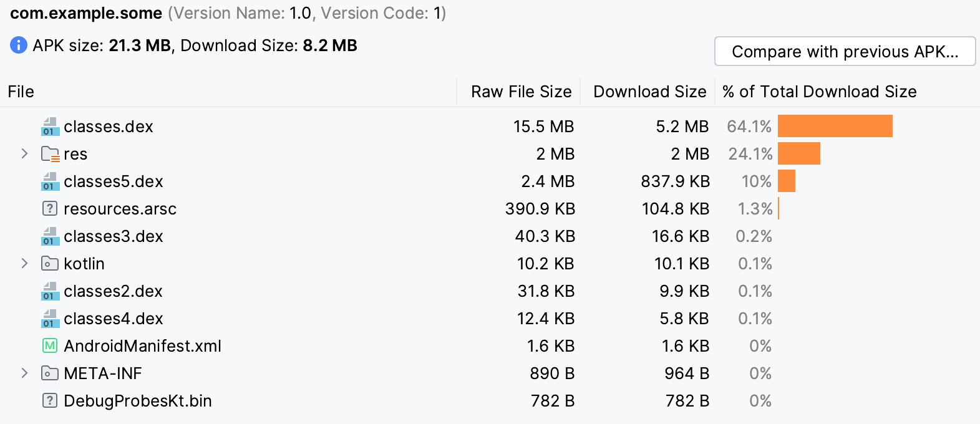Click the 0.2% percentage for classes3.dex
Image resolution: width=980 pixels, height=424 pixels.
(754, 236)
